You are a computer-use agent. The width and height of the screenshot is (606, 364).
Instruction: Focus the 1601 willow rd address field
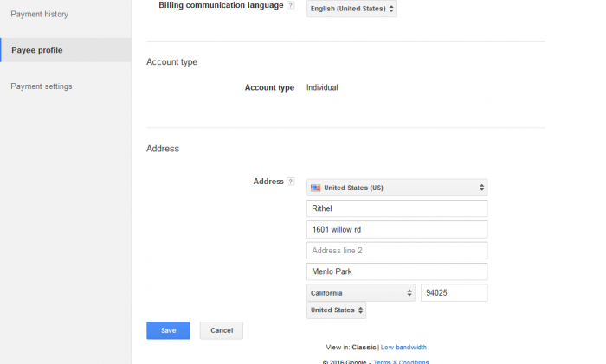pyautogui.click(x=396, y=230)
